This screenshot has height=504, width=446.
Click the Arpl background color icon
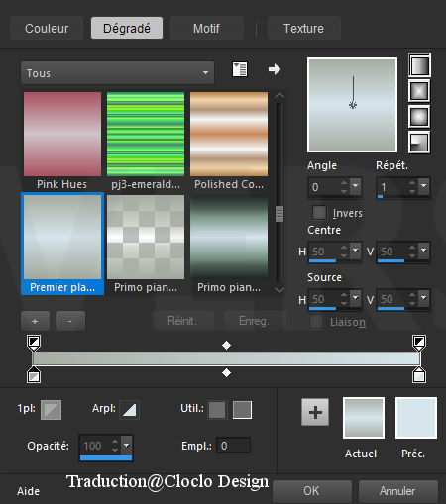click(129, 410)
